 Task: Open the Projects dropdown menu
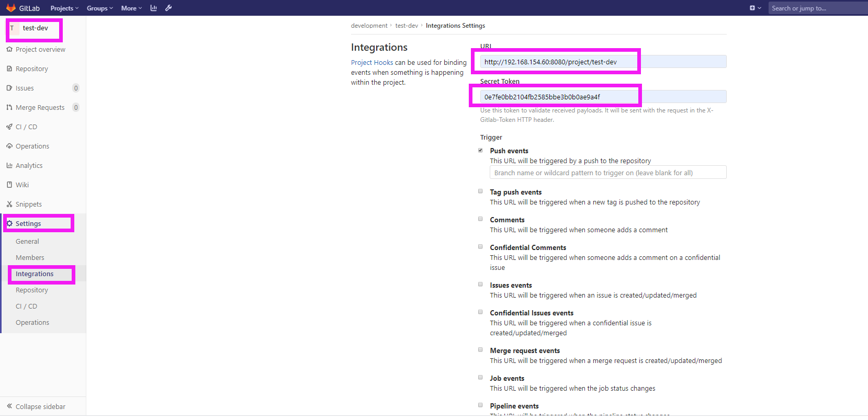click(x=64, y=8)
